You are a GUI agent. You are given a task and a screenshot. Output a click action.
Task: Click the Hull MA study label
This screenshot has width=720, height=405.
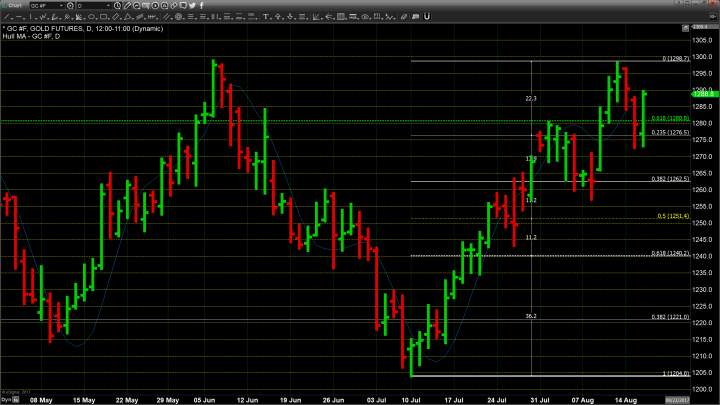click(31, 36)
